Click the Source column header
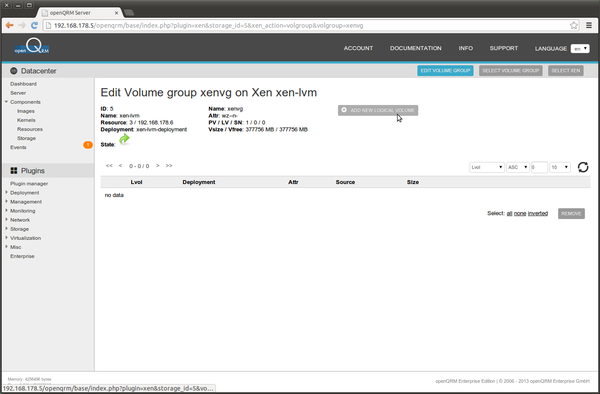600x394 pixels. coord(345,182)
